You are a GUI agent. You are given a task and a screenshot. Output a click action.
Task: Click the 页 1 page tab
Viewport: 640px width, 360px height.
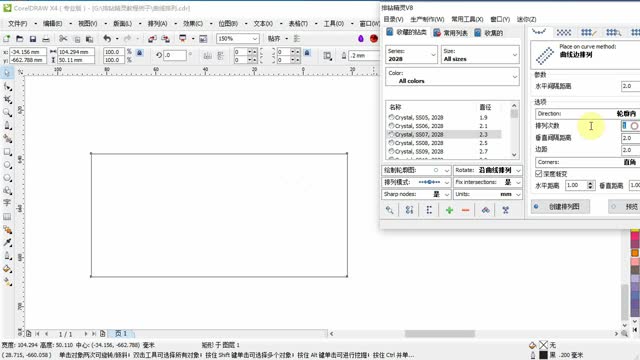pyautogui.click(x=121, y=333)
